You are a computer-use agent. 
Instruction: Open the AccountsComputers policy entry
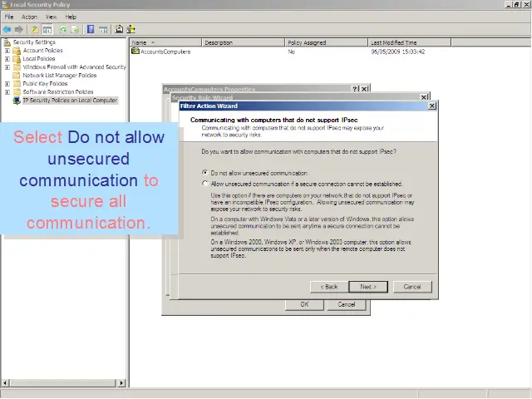click(x=165, y=52)
